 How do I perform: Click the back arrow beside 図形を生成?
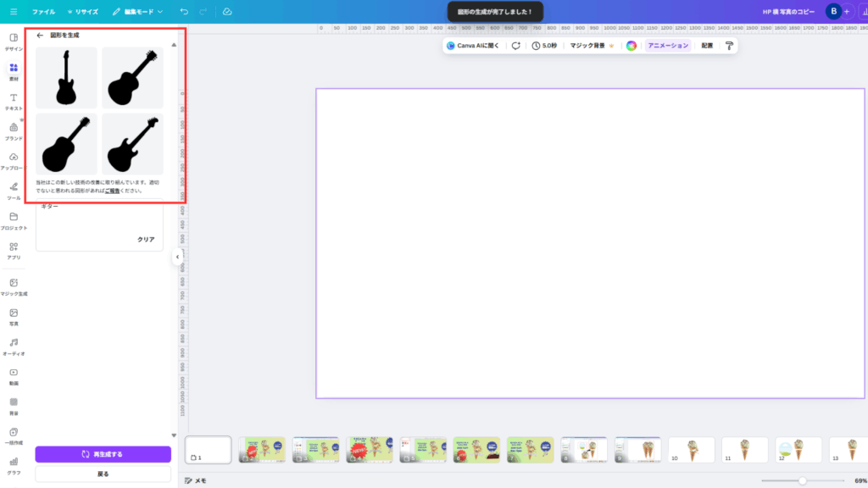pyautogui.click(x=40, y=36)
